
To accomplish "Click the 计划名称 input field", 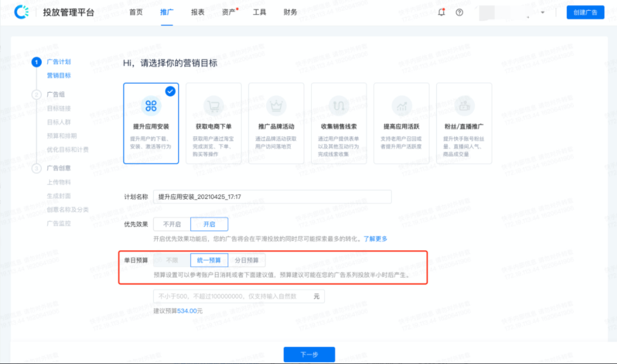I will 272,196.
